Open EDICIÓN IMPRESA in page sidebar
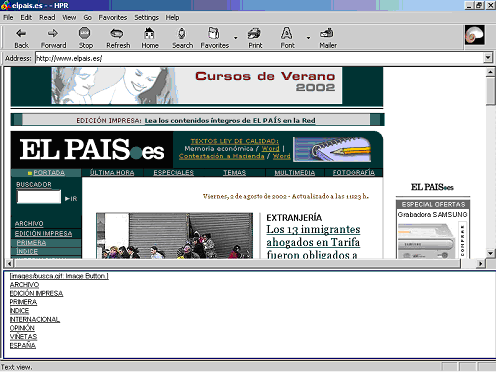 click(x=43, y=233)
